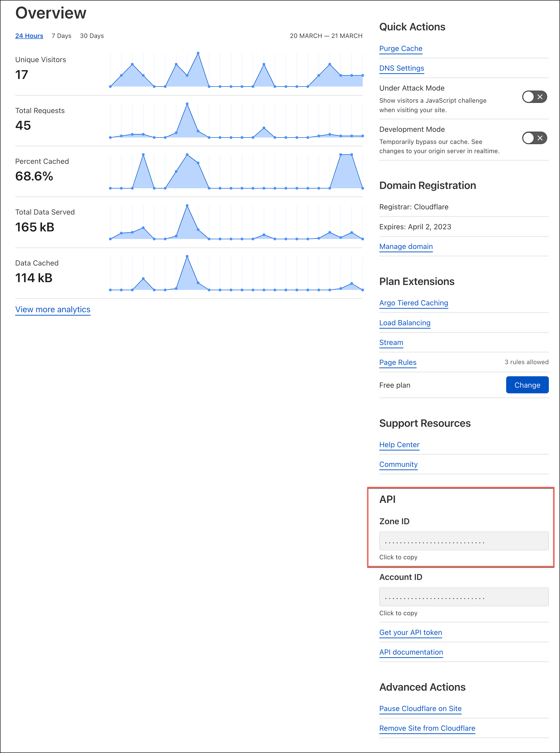The height and width of the screenshot is (753, 560).
Task: Visit the Community support page
Action: coord(398,464)
